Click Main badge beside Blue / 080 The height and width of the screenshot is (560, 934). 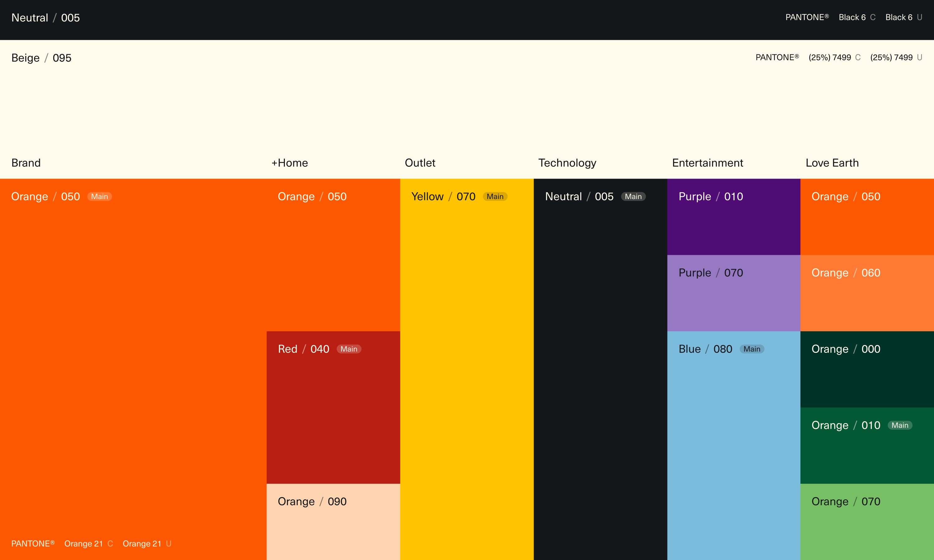tap(752, 349)
